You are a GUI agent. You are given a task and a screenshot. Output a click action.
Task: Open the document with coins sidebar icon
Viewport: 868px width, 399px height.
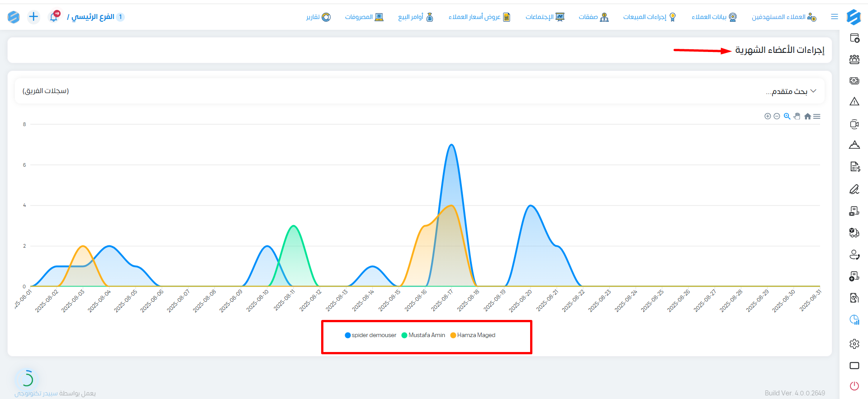pyautogui.click(x=854, y=211)
